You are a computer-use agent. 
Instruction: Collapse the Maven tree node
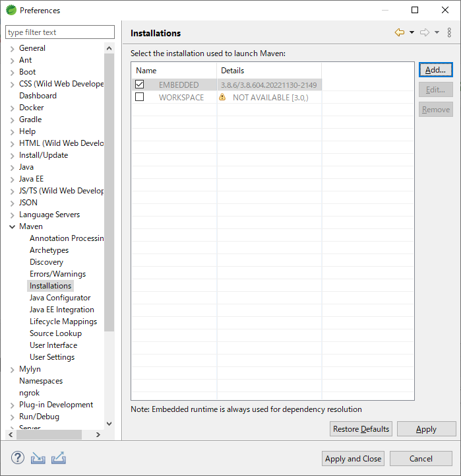pos(12,226)
